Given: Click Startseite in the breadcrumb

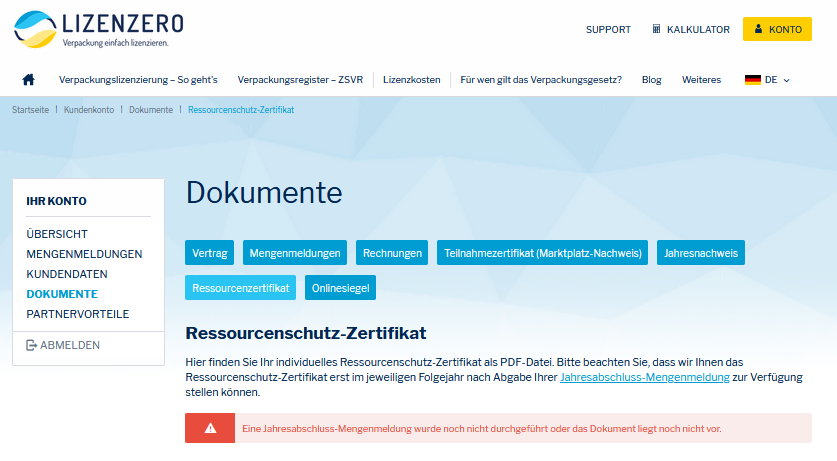Looking at the screenshot, I should (x=30, y=109).
